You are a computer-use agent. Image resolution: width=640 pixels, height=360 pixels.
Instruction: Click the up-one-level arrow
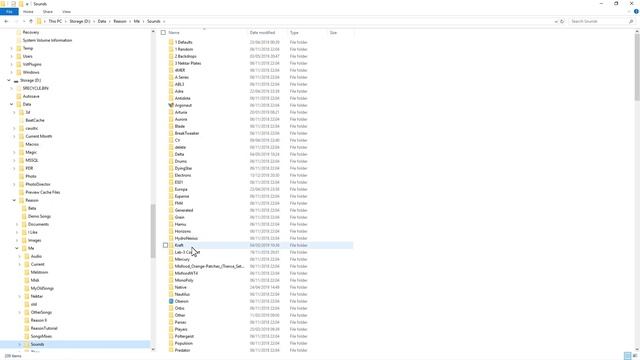pyautogui.click(x=31, y=21)
